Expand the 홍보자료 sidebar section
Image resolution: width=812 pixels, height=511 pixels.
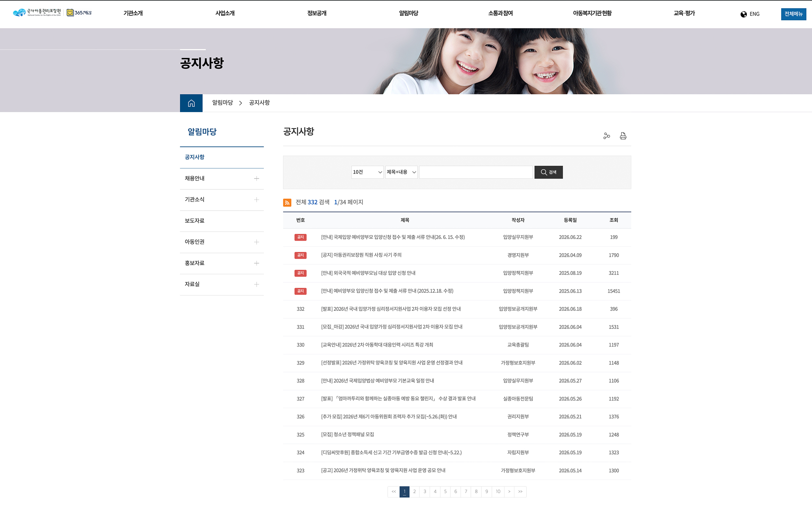[x=256, y=263]
